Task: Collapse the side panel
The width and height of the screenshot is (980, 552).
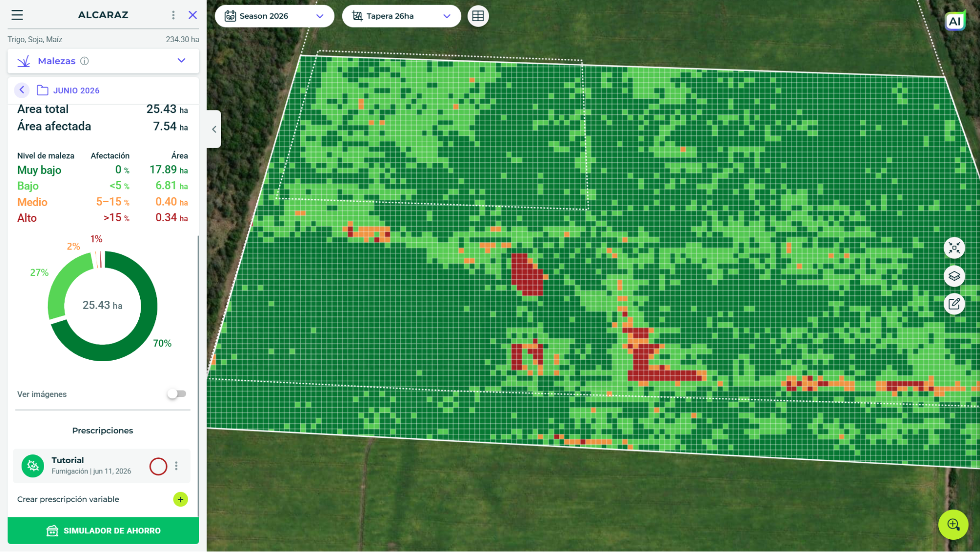Action: pos(214,130)
